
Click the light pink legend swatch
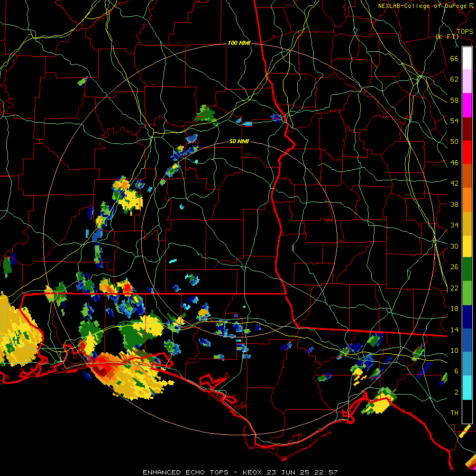tap(467, 81)
